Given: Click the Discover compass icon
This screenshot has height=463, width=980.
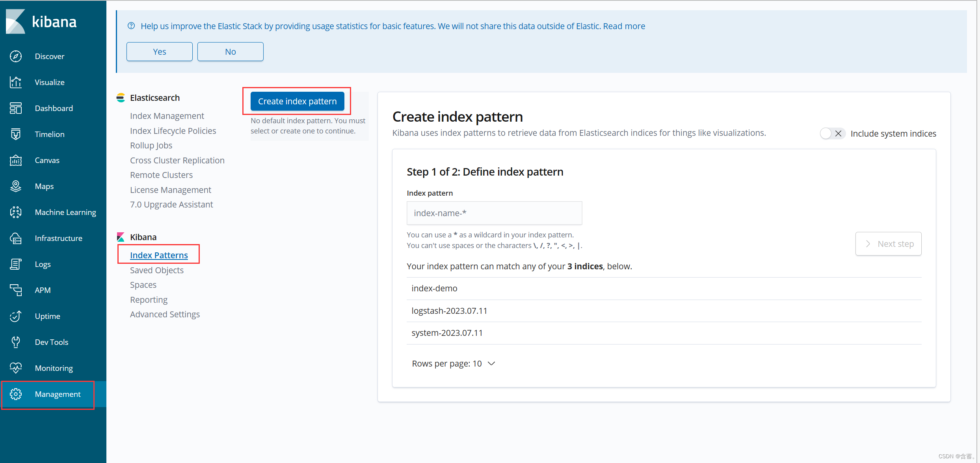Looking at the screenshot, I should point(16,56).
